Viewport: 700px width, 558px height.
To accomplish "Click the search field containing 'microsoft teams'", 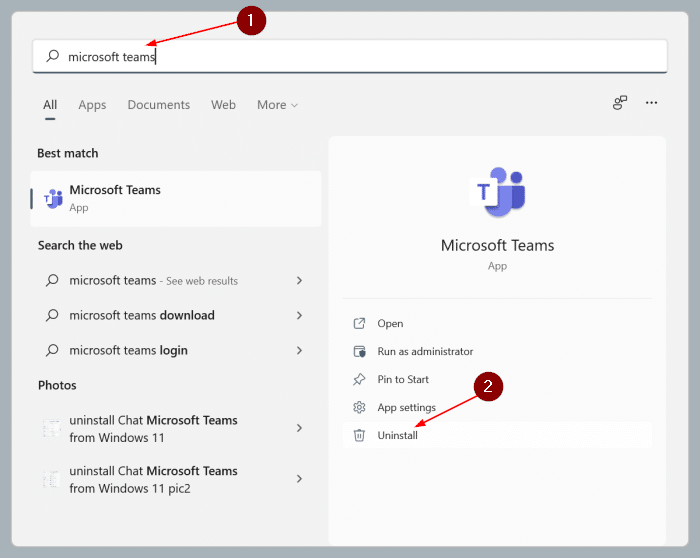I will (350, 56).
